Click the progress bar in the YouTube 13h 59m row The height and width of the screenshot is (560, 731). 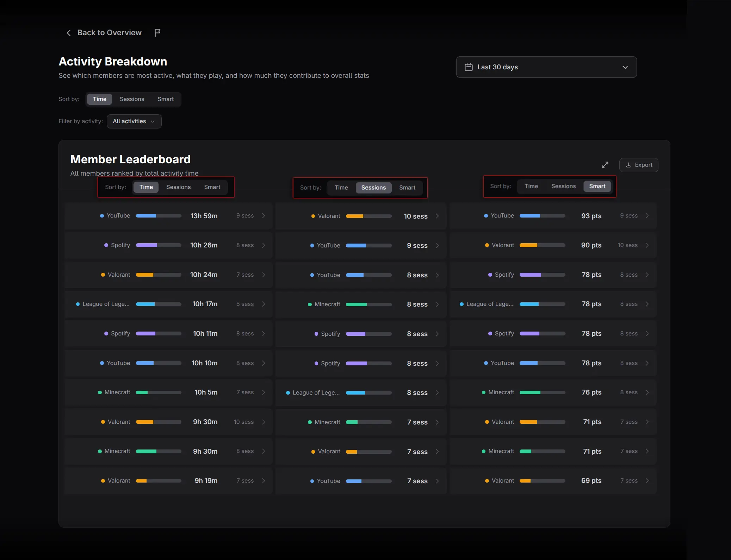(x=159, y=216)
